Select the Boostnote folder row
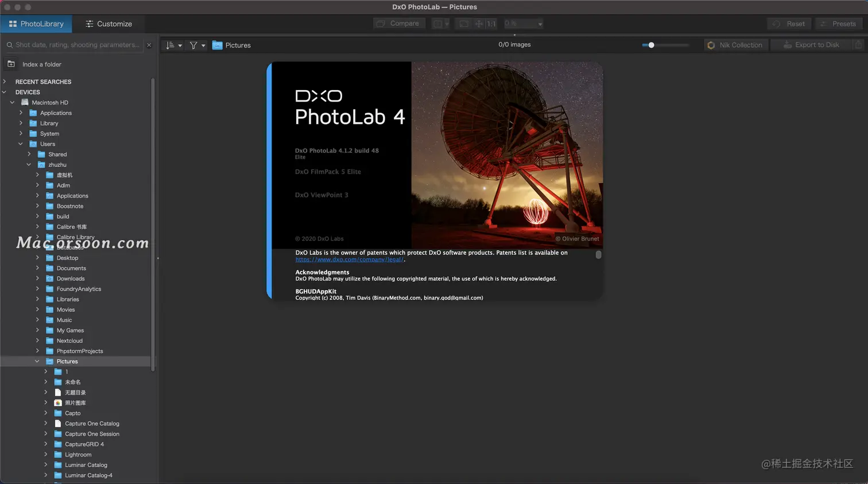The height and width of the screenshot is (484, 868). (76, 206)
